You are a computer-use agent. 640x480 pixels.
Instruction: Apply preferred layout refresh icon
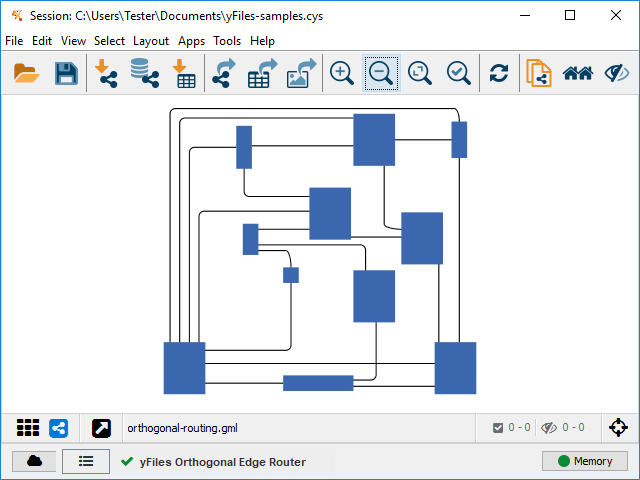(499, 73)
